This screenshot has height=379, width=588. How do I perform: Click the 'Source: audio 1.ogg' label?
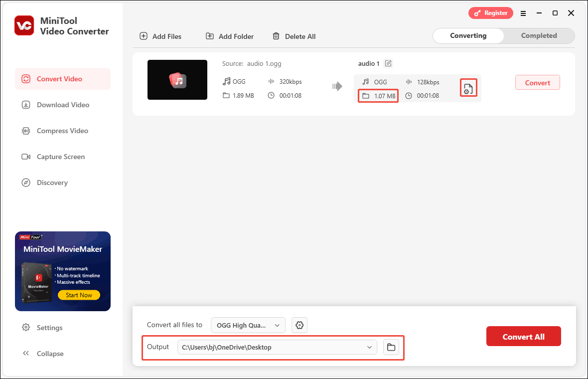coord(252,64)
